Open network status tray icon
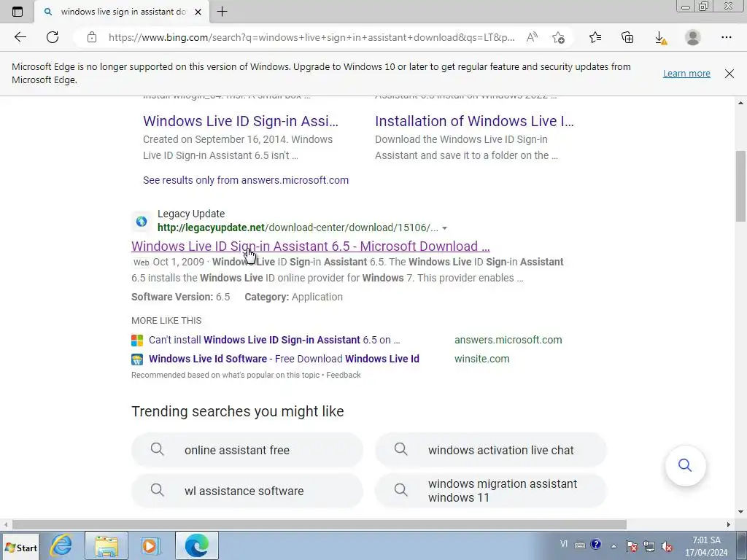 649,545
